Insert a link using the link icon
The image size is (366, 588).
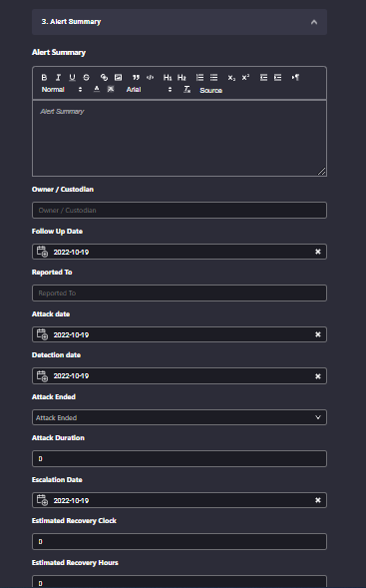pyautogui.click(x=104, y=77)
